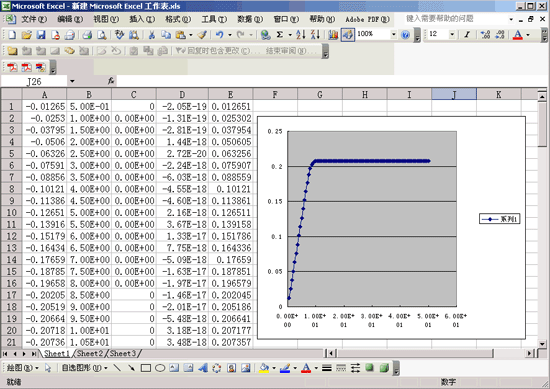Viewport: 550px width, 389px height.
Task: Click the Select All corner button
Action: click(x=12, y=94)
